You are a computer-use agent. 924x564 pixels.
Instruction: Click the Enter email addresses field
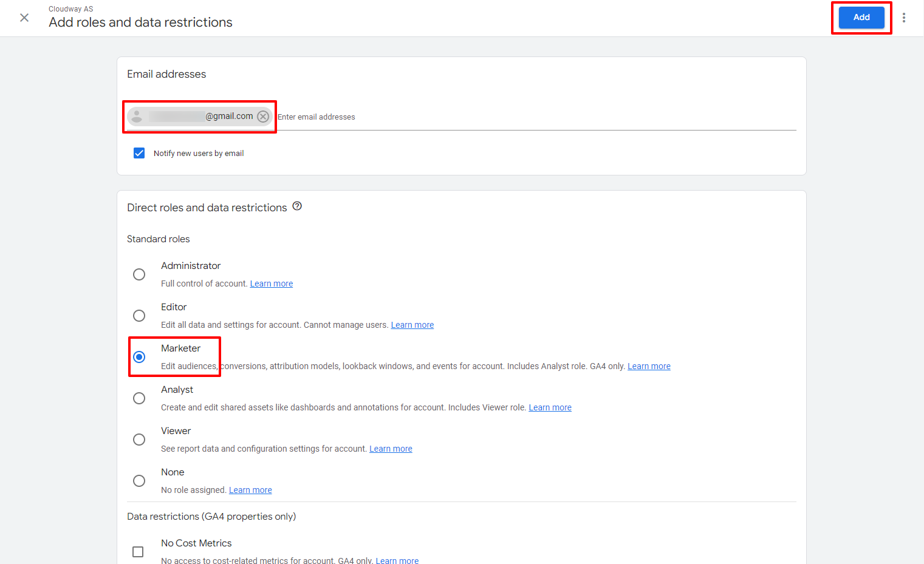tap(425, 117)
